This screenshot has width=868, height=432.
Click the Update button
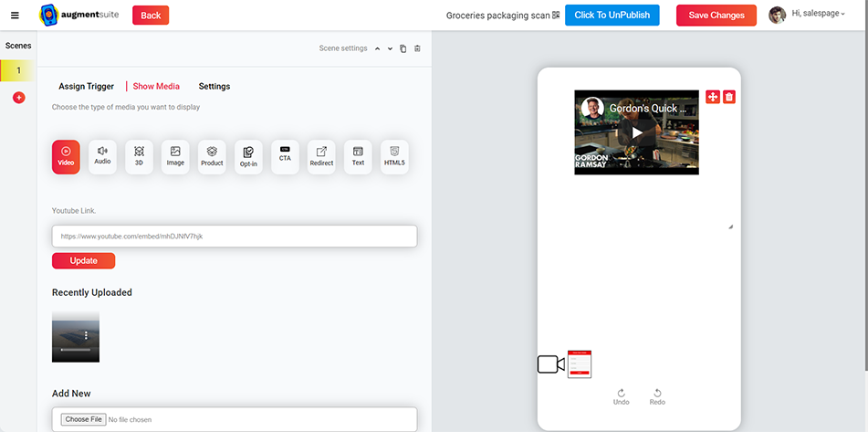click(84, 261)
